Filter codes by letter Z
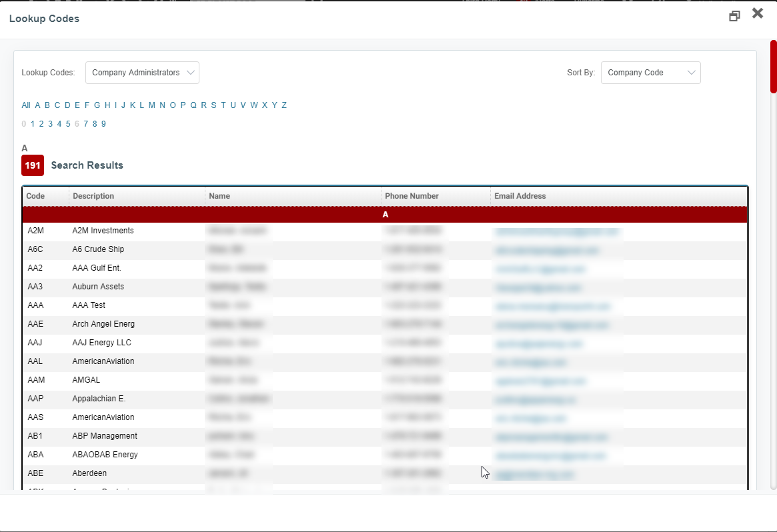Screen dimensions: 777x532 pyautogui.click(x=284, y=105)
